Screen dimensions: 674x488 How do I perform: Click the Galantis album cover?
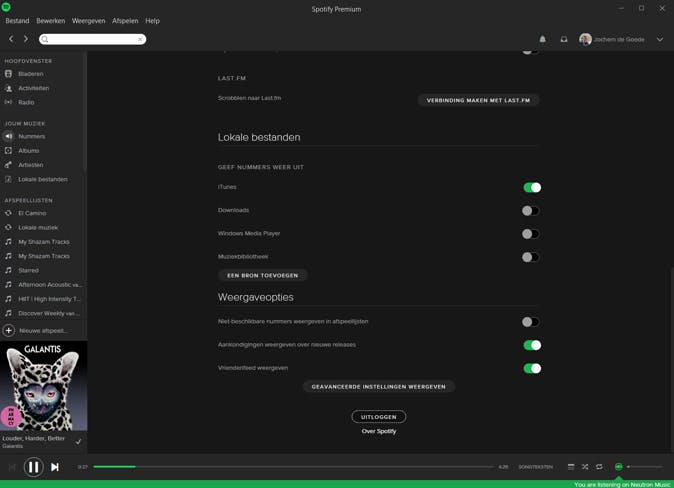43,386
